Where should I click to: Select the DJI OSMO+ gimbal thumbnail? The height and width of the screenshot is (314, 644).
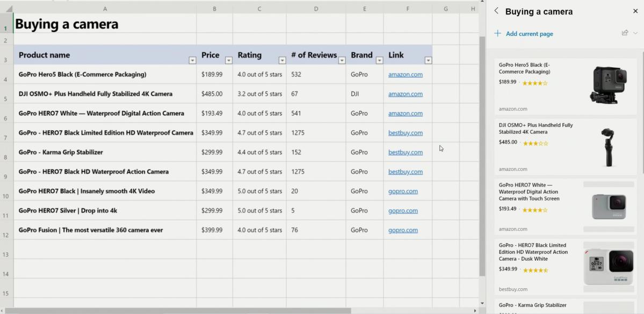point(609,147)
